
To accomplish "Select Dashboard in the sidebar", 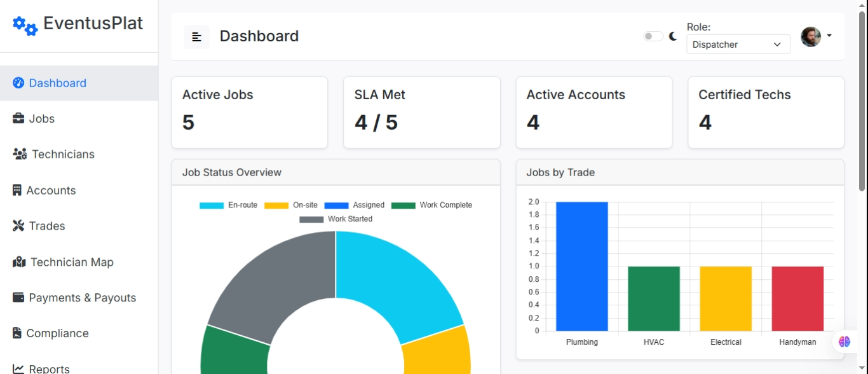I will [x=57, y=83].
